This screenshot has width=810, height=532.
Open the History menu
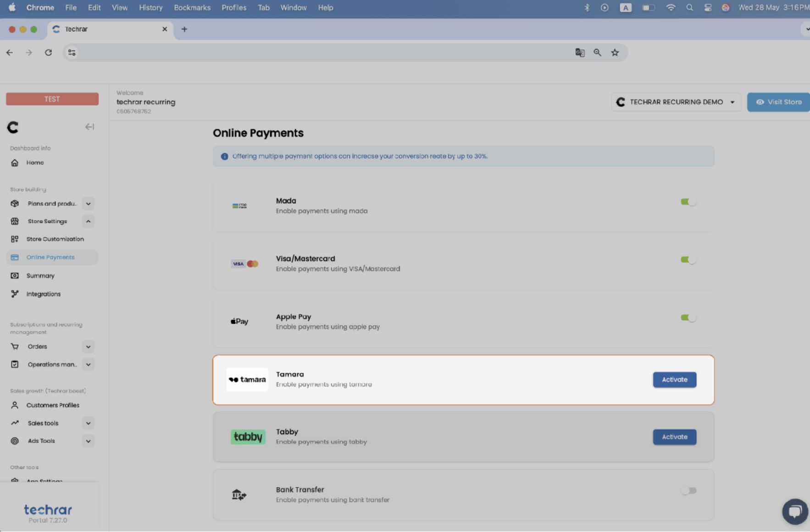[150, 8]
